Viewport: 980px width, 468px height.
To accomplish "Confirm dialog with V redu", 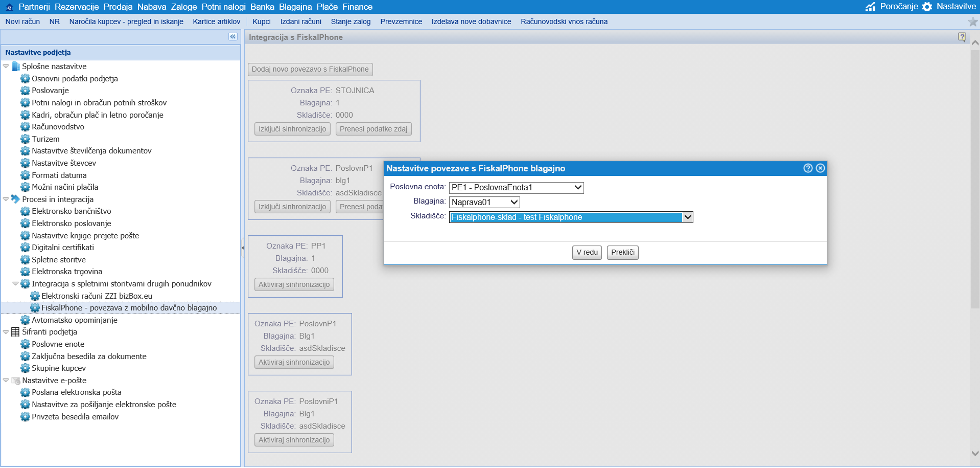I will click(587, 252).
